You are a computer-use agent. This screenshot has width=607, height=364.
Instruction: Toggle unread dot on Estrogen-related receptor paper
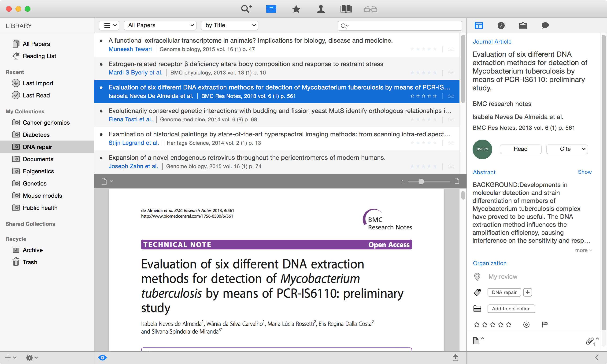click(x=101, y=64)
